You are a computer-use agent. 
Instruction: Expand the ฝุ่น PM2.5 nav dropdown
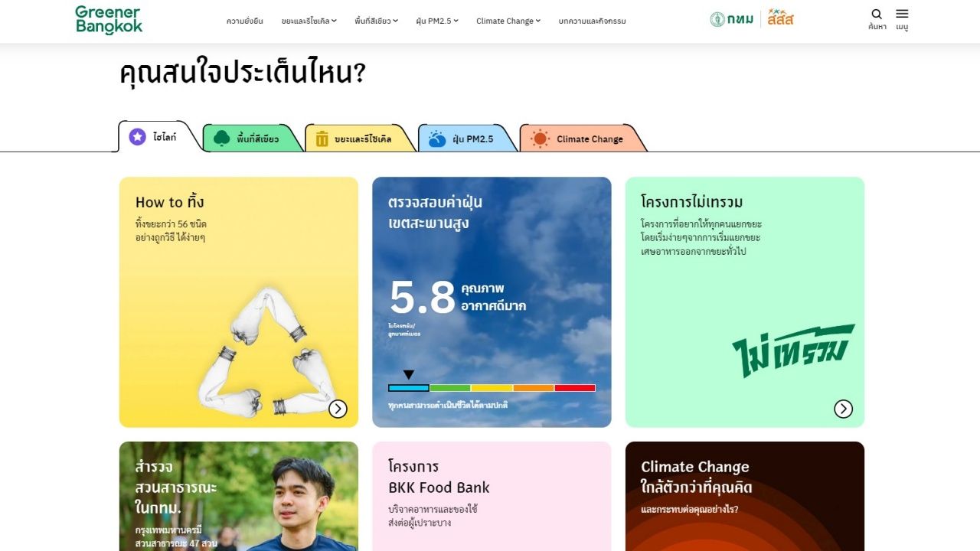coord(437,21)
